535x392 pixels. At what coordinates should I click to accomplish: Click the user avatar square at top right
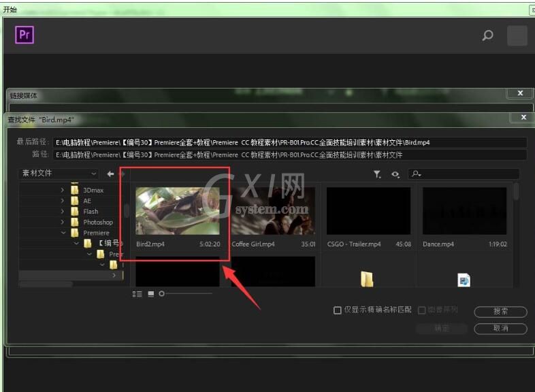pos(517,35)
